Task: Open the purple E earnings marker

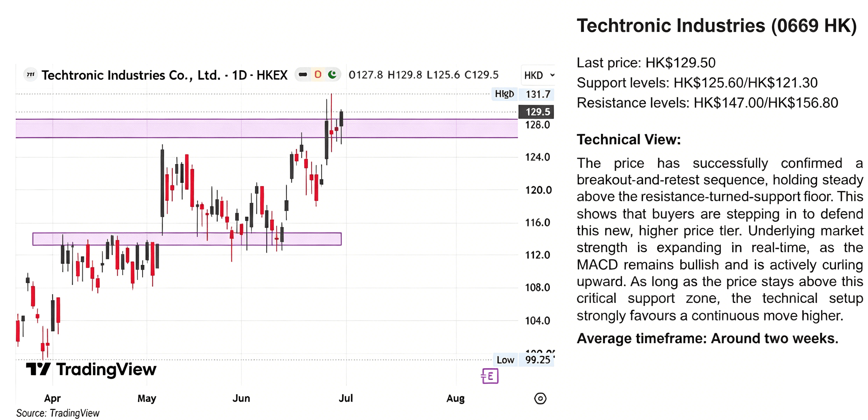Action: click(490, 376)
